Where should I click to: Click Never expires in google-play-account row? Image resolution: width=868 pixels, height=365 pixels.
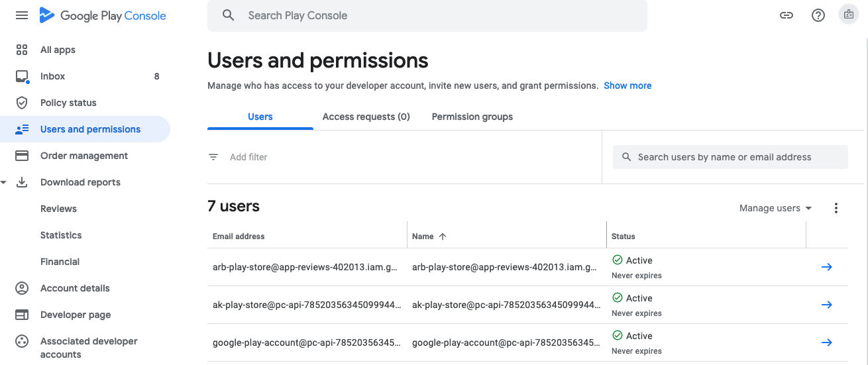pos(637,351)
